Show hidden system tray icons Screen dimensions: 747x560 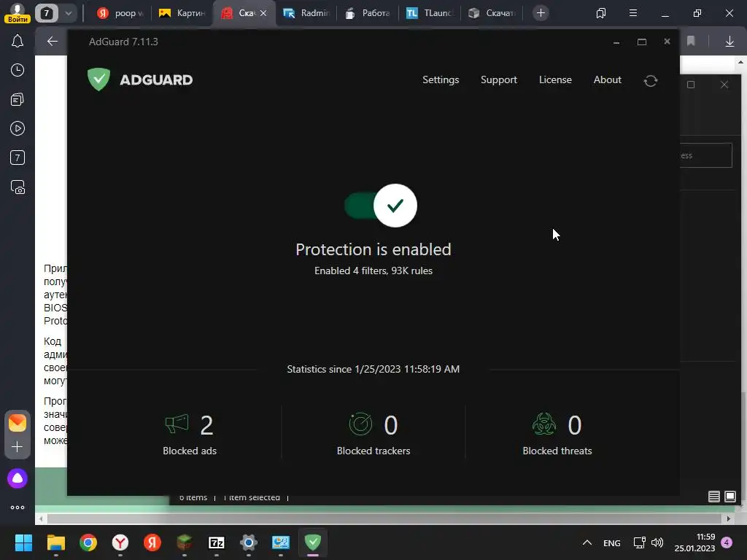click(x=587, y=542)
